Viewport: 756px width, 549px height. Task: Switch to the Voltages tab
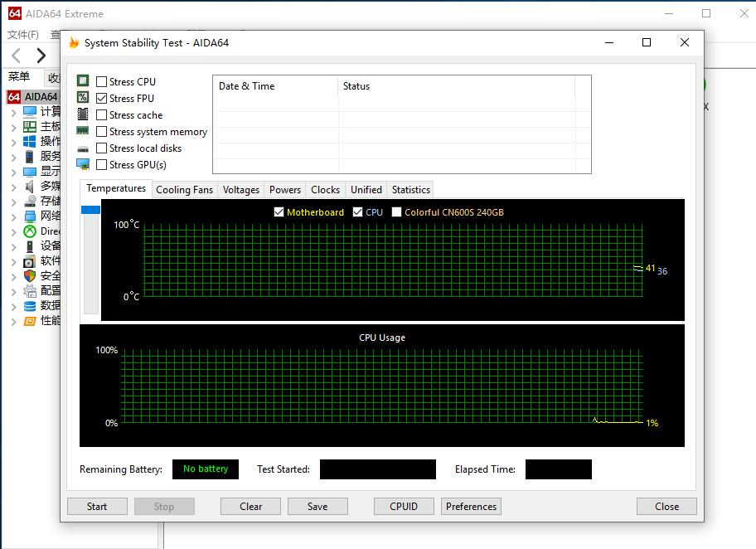pyautogui.click(x=241, y=190)
